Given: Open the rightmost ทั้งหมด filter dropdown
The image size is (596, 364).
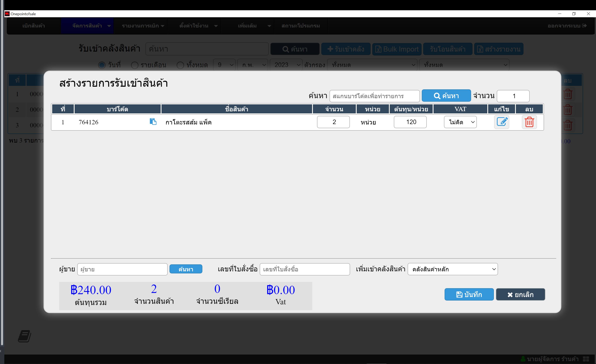Looking at the screenshot, I should pos(464,65).
